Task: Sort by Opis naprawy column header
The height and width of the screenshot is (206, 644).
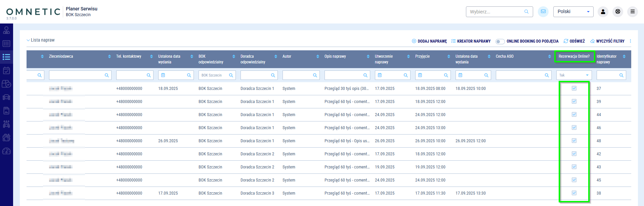Action: coord(335,56)
